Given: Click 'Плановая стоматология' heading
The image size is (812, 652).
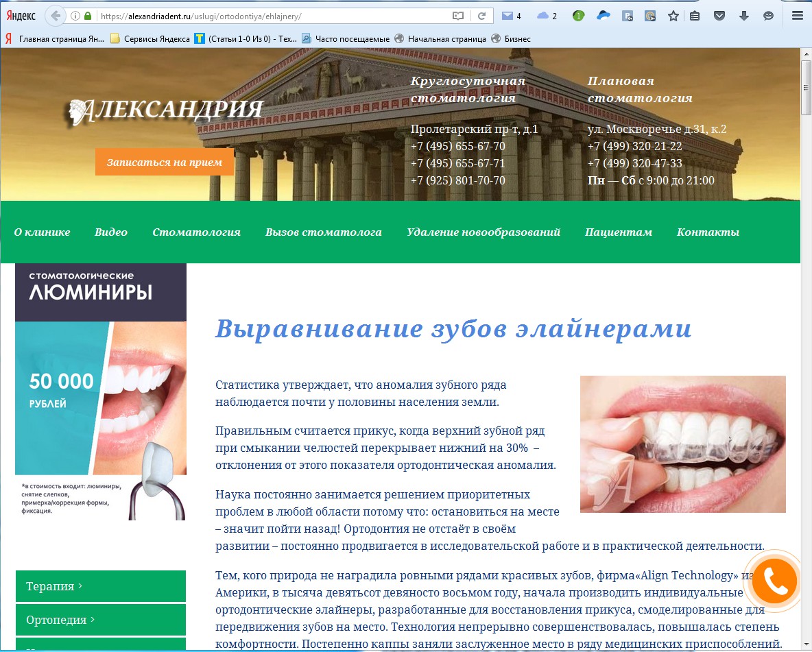Looking at the screenshot, I should pos(640,89).
